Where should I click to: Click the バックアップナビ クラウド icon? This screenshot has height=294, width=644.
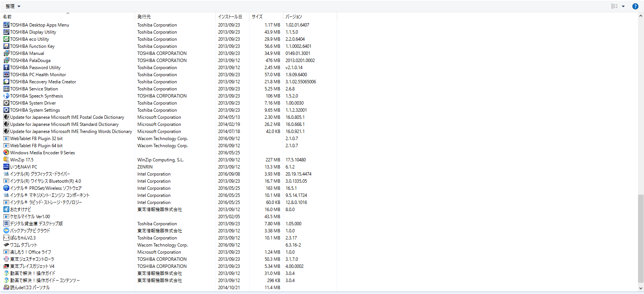6,231
